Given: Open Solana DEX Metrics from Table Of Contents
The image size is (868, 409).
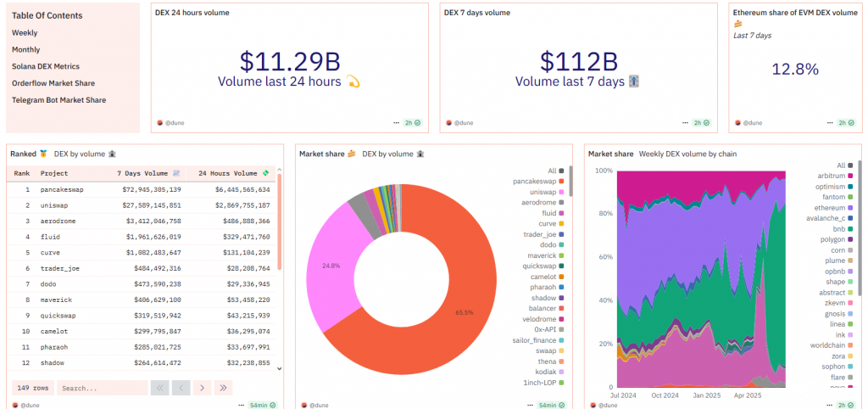Looking at the screenshot, I should tap(46, 66).
